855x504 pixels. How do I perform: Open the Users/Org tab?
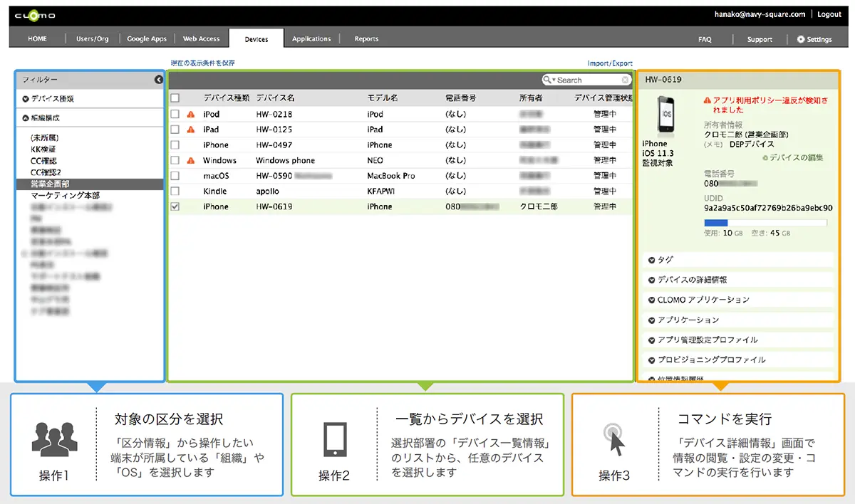pyautogui.click(x=93, y=39)
